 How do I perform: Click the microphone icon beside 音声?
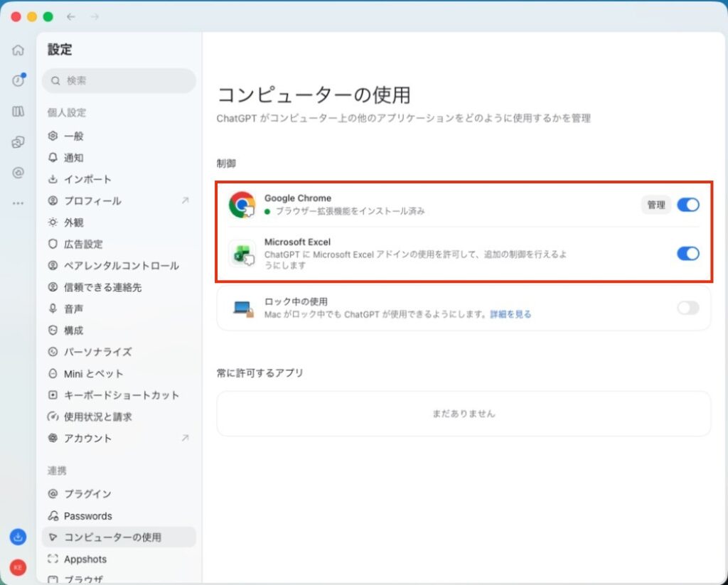coord(53,308)
